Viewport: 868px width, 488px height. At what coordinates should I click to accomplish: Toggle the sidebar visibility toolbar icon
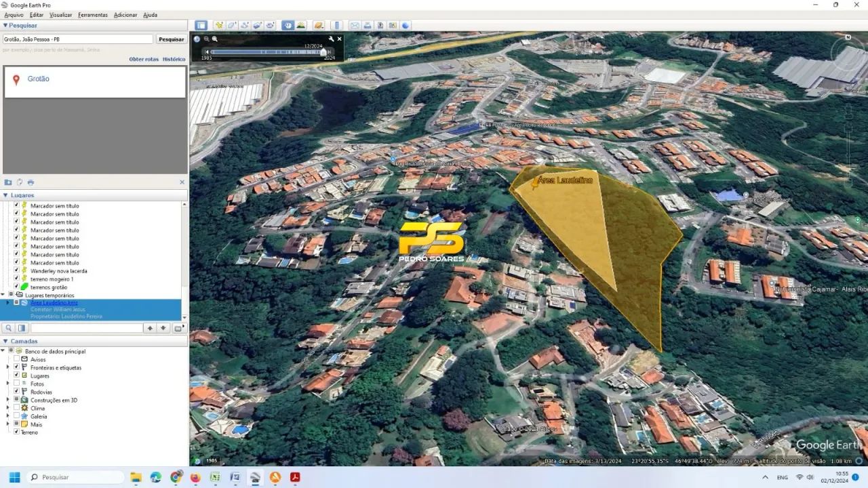click(201, 25)
